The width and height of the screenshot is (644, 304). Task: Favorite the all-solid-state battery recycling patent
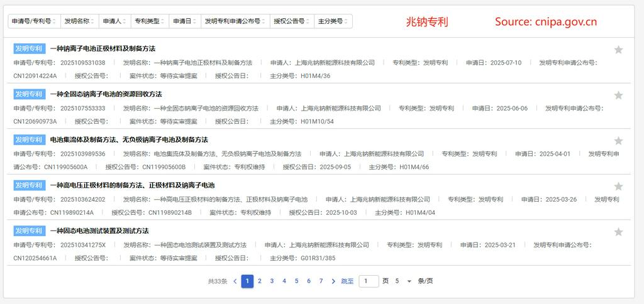[618, 95]
